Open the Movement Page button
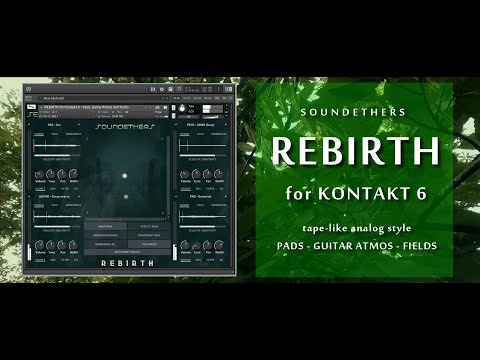 (149, 235)
